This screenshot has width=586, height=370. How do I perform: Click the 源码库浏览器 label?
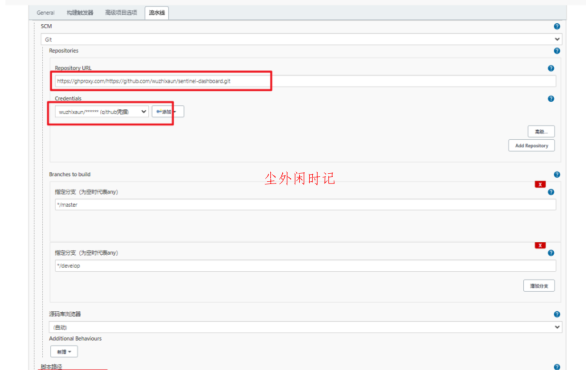(x=65, y=314)
